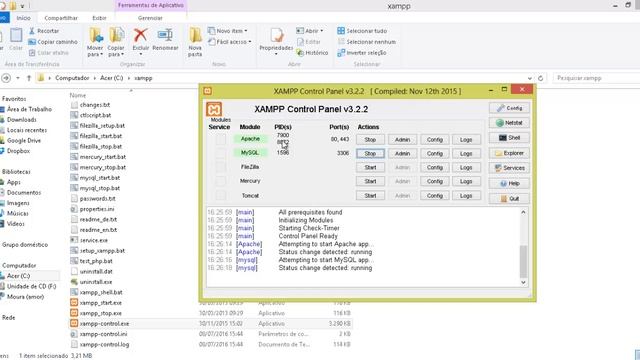Open Help in XAMPP Control Panel
The height and width of the screenshot is (360, 640).
[509, 184]
